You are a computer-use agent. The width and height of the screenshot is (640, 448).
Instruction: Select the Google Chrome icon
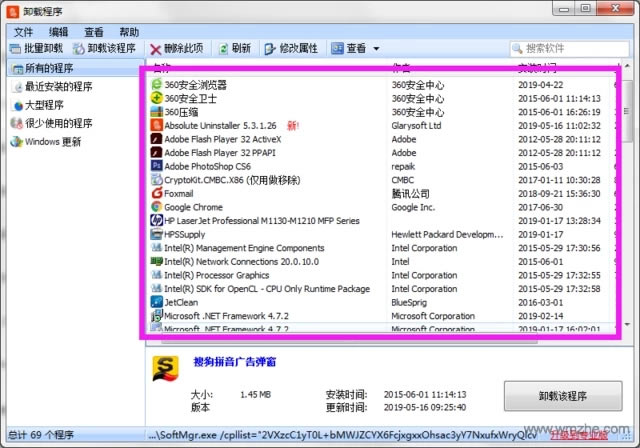(157, 207)
